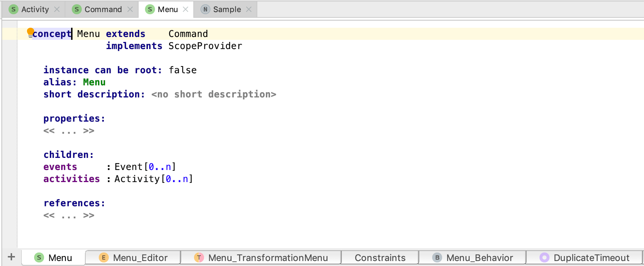Click the 'extends' keyword

[125, 34]
